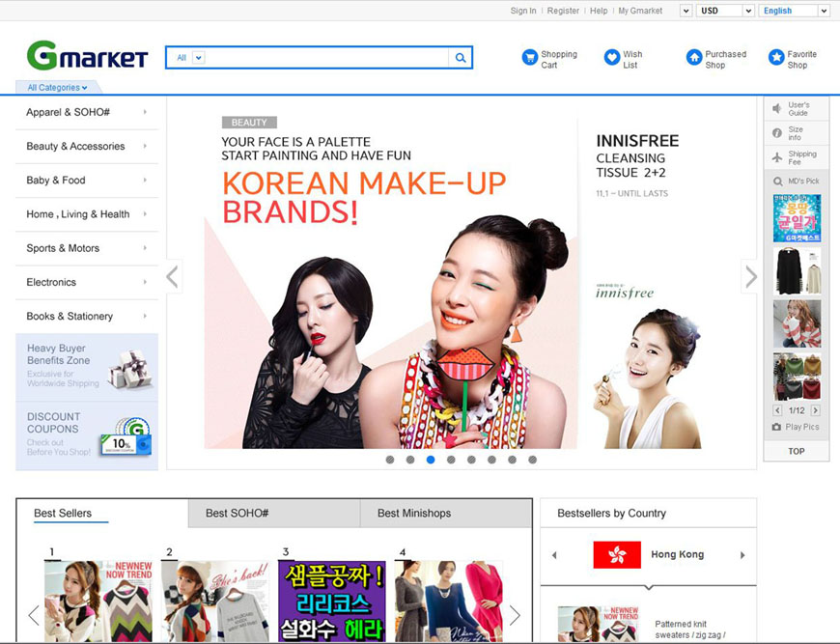Screen dimensions: 840x644
Task: Switch to Best SOHO# tab
Action: (274, 514)
